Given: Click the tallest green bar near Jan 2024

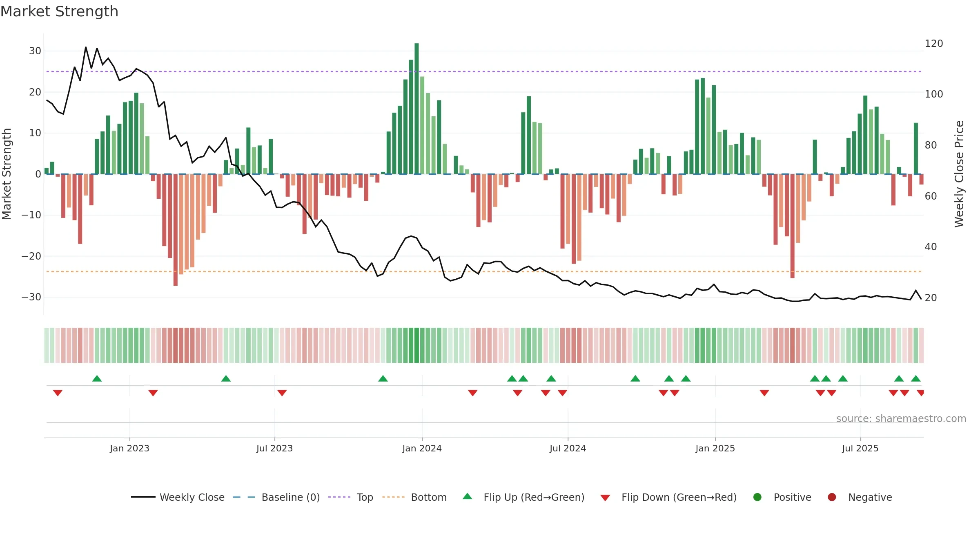Looking at the screenshot, I should (416, 109).
